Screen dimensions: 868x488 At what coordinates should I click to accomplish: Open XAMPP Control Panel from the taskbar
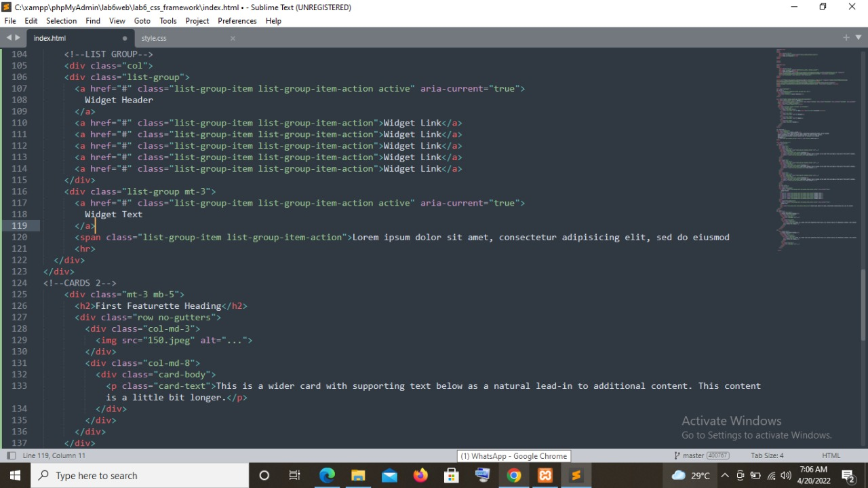[x=545, y=475]
